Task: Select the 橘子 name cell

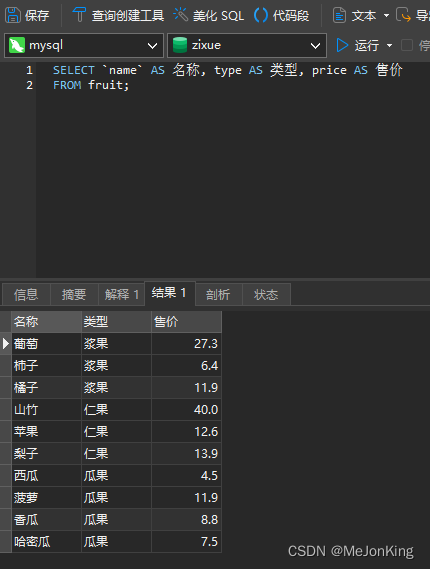Action: pos(46,388)
